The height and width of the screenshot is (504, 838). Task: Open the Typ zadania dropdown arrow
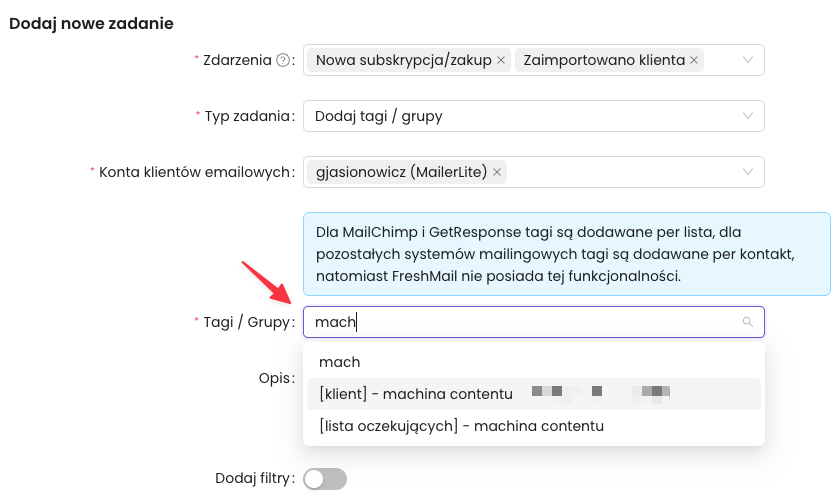[x=747, y=116]
